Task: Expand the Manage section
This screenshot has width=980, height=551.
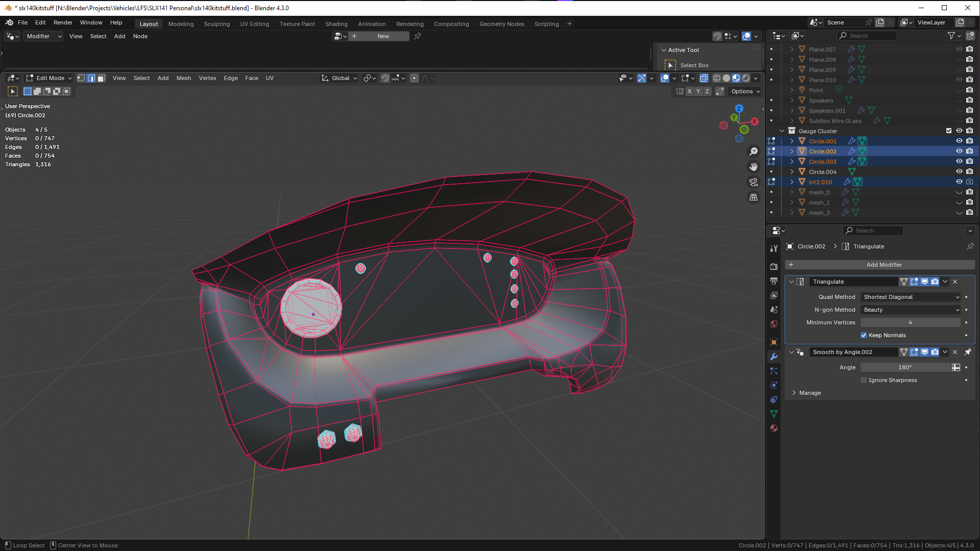Action: 810,393
